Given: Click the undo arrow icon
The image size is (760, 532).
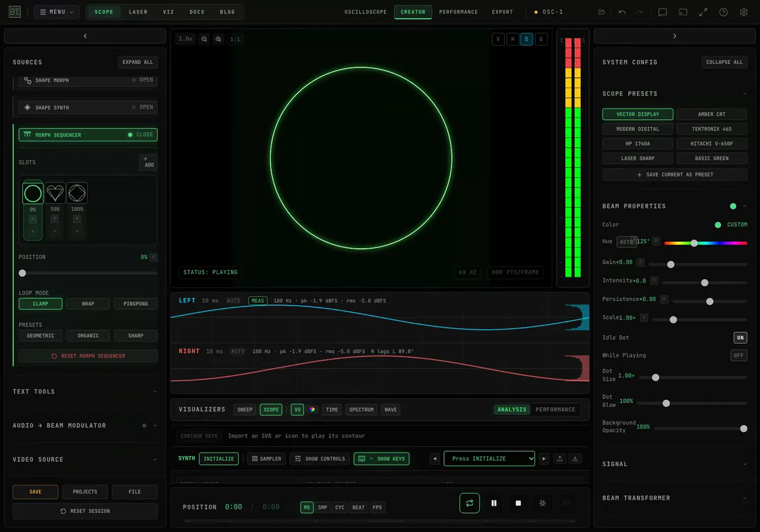Looking at the screenshot, I should pyautogui.click(x=622, y=12).
